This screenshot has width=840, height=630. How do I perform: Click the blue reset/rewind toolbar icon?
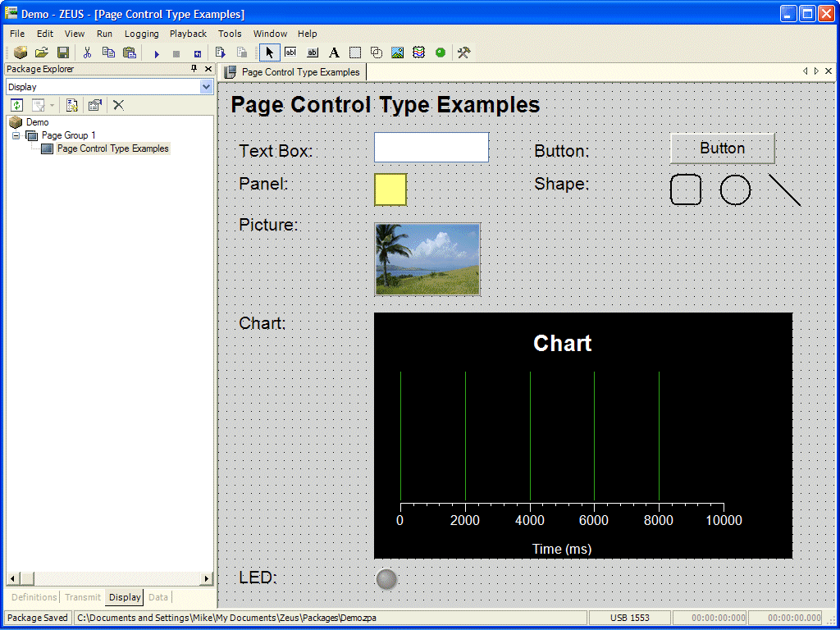[197, 54]
